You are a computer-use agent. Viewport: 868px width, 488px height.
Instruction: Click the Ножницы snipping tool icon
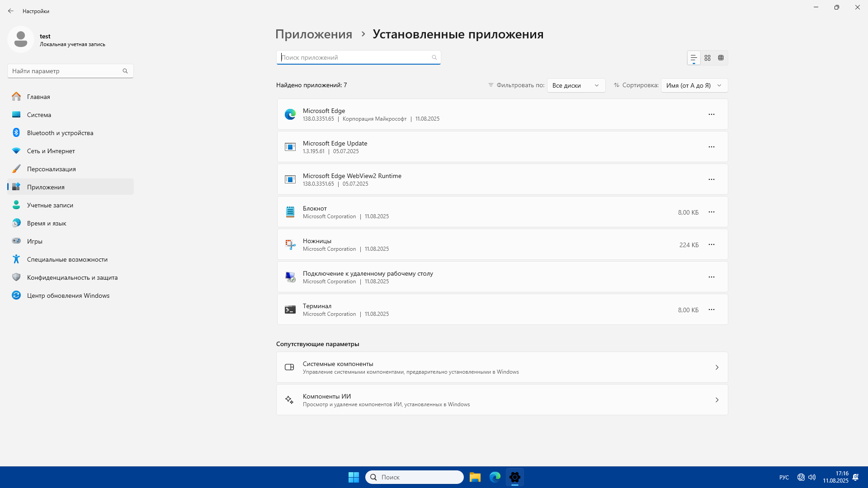[x=290, y=244]
